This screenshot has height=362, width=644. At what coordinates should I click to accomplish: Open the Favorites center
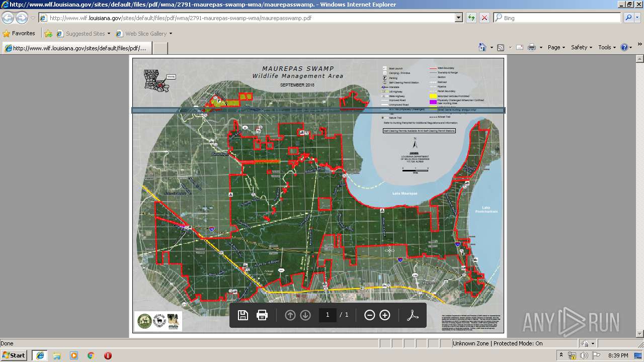coord(19,34)
